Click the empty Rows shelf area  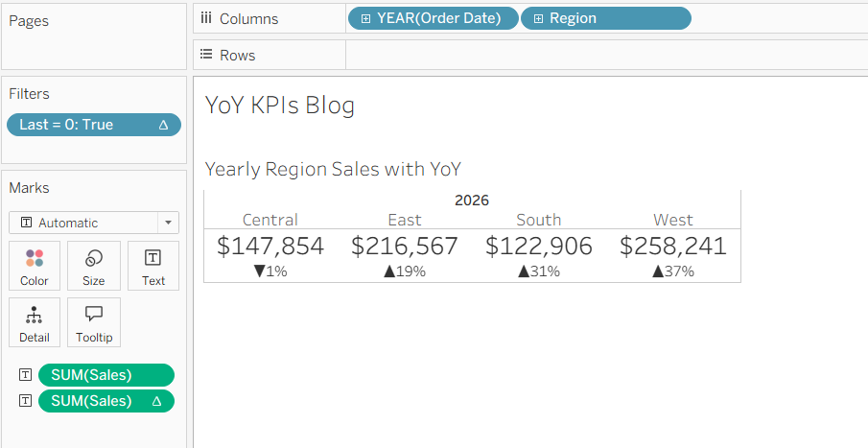tap(607, 55)
